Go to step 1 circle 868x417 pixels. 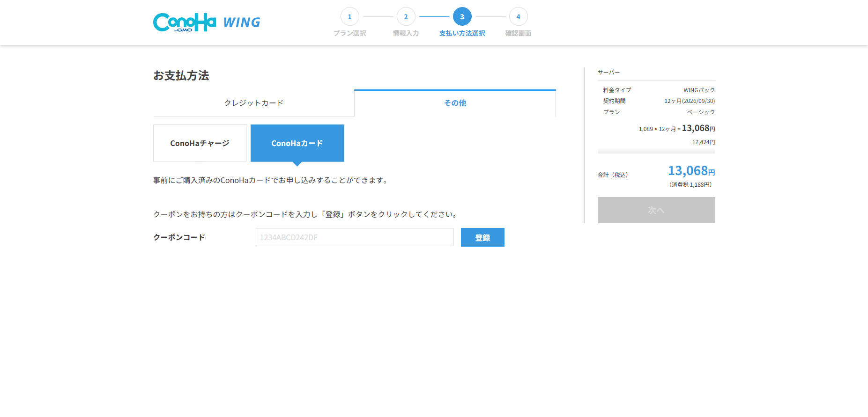click(x=349, y=17)
